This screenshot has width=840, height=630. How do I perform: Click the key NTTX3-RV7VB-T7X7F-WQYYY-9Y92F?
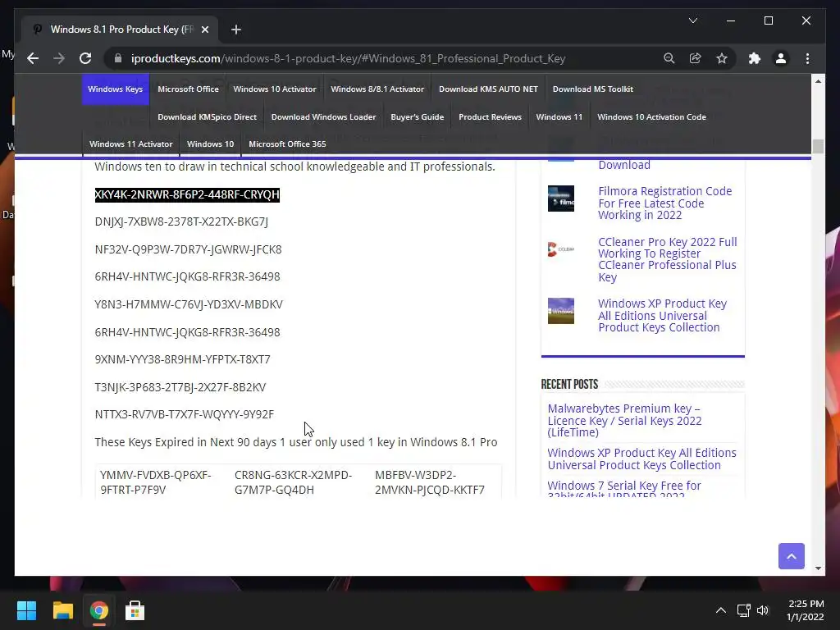coord(185,414)
